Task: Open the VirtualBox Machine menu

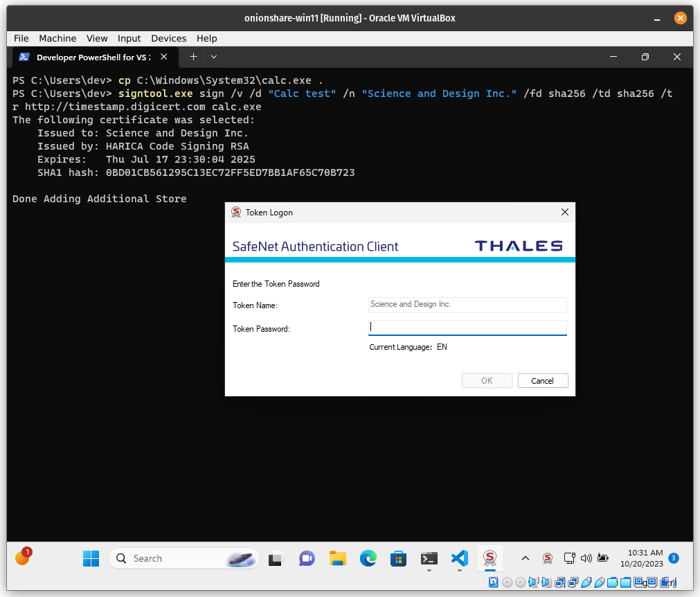Action: [x=57, y=38]
